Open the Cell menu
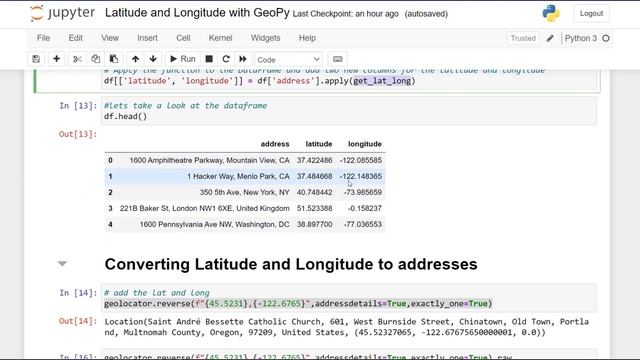This screenshot has height=360, width=640. click(x=183, y=38)
